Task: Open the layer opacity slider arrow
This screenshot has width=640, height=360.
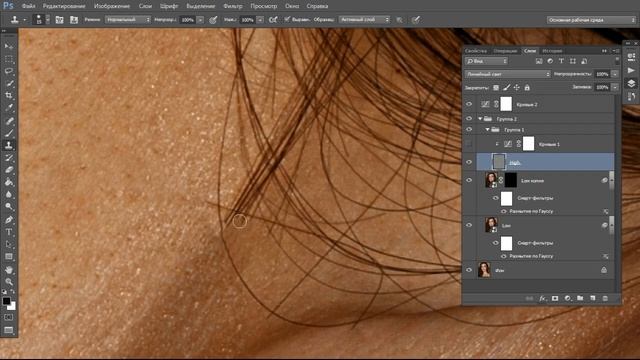Action: click(615, 74)
